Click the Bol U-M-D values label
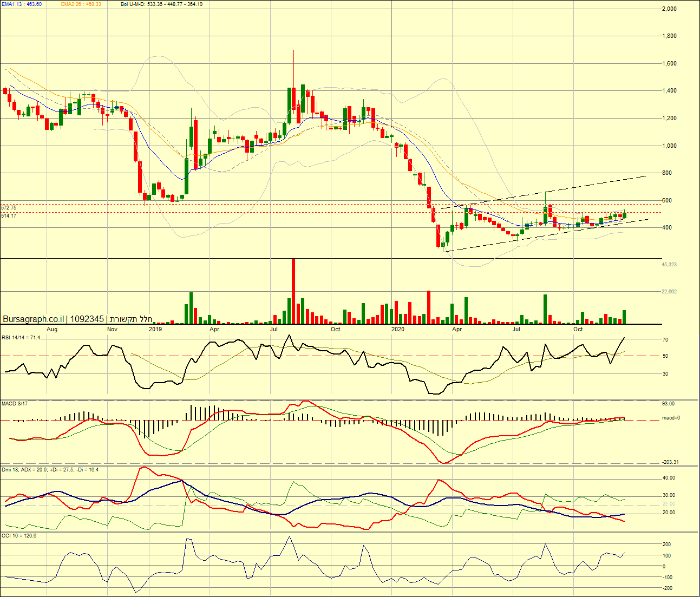This screenshot has width=700, height=597. (162, 4)
